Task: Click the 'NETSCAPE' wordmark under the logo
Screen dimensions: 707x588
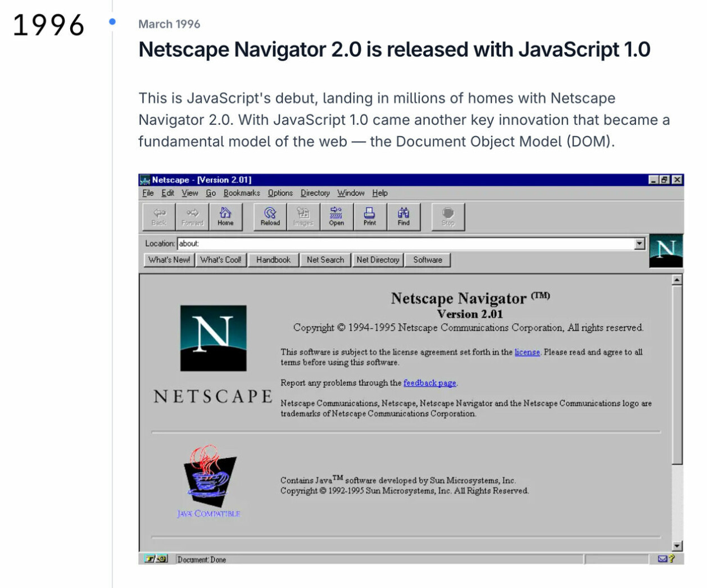Action: pyautogui.click(x=214, y=396)
